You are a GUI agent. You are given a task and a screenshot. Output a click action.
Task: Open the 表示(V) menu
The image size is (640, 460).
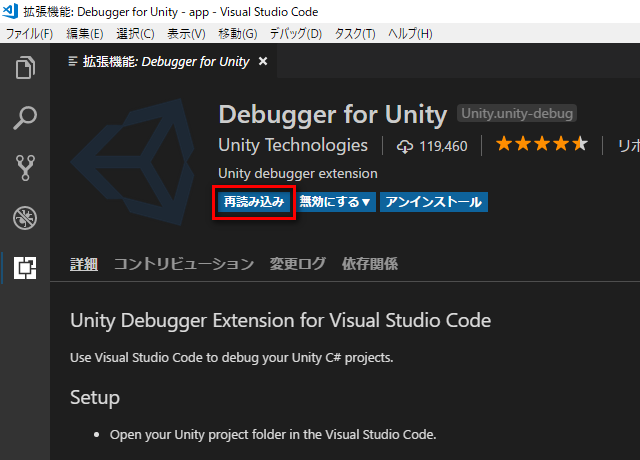click(x=186, y=33)
